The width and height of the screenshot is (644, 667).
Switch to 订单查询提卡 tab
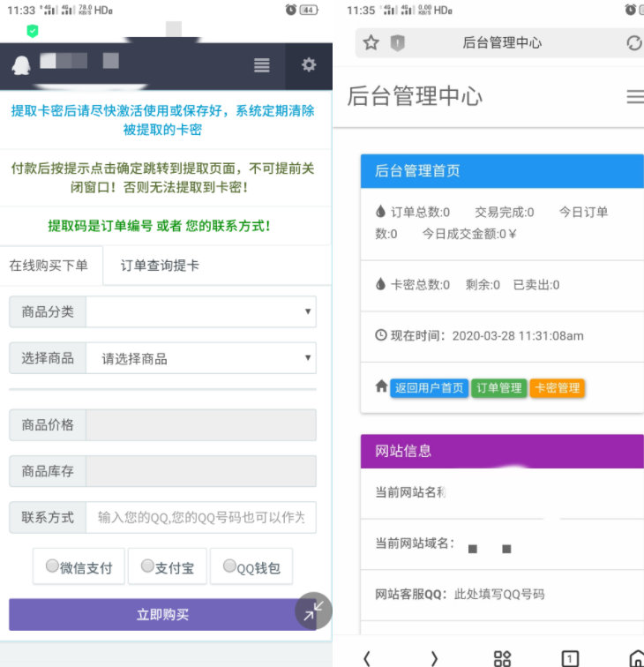point(160,266)
